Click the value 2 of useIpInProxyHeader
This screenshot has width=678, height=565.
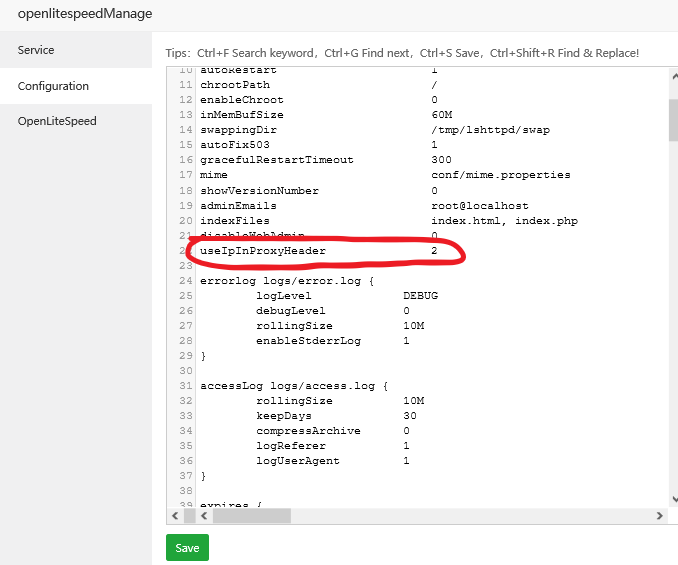pos(434,251)
